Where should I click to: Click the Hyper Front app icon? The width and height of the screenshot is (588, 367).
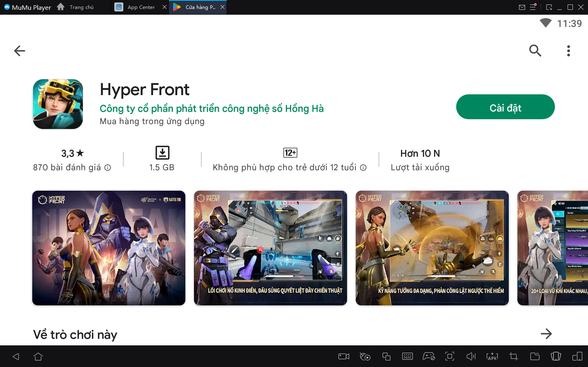tap(58, 104)
